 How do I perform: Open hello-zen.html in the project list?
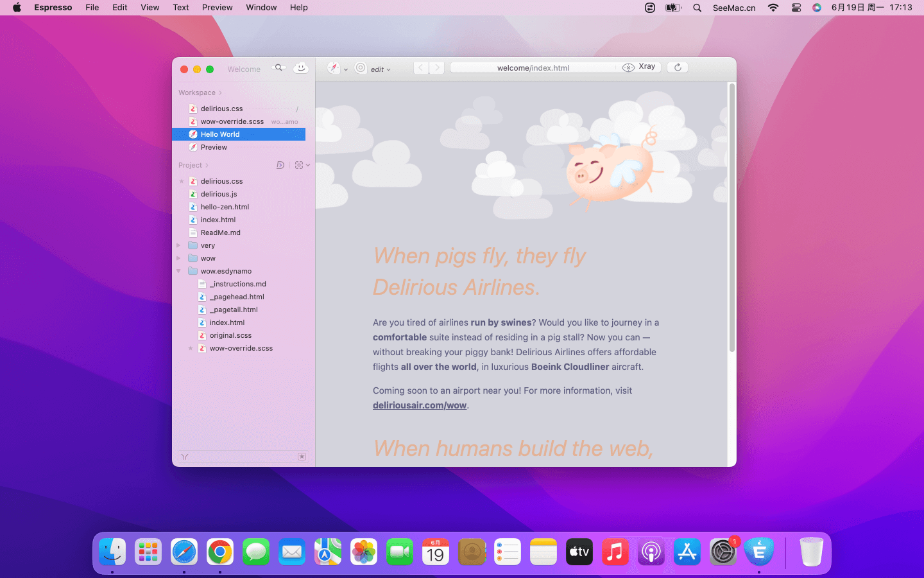click(x=225, y=207)
